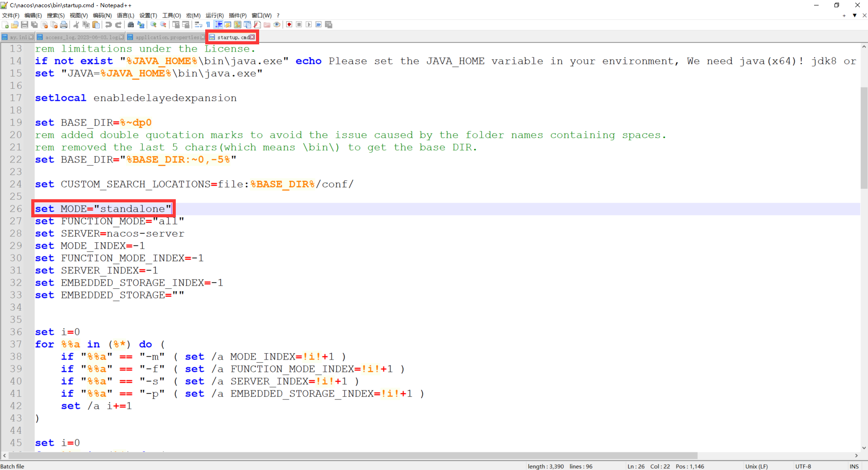The width and height of the screenshot is (868, 470).
Task: Open Find with the binoculars icon
Action: (131, 25)
